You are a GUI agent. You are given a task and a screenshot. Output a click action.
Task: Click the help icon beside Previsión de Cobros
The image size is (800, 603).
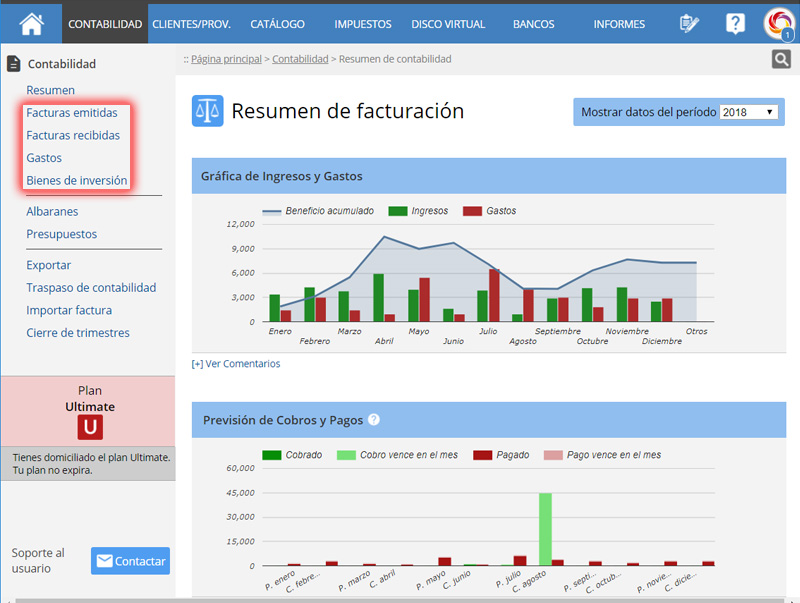click(x=374, y=420)
